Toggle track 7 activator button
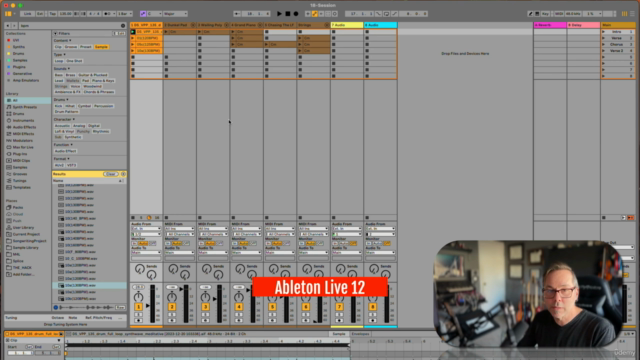 (339, 307)
